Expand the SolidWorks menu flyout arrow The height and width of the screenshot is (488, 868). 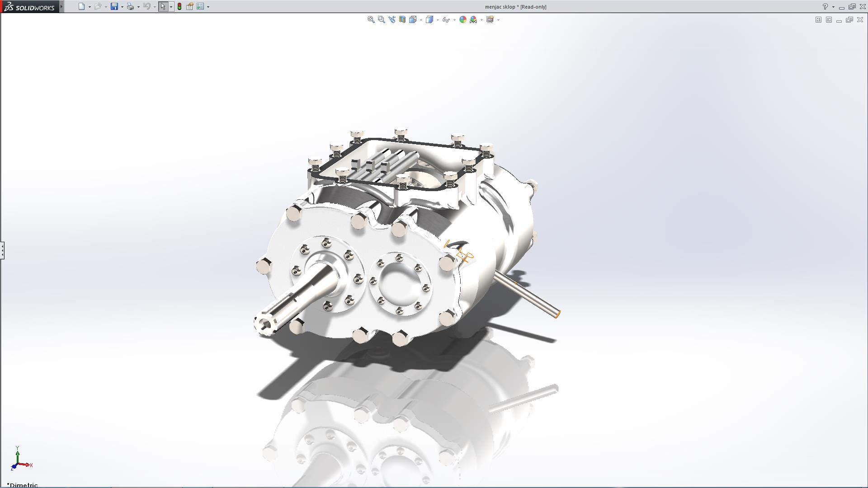61,6
